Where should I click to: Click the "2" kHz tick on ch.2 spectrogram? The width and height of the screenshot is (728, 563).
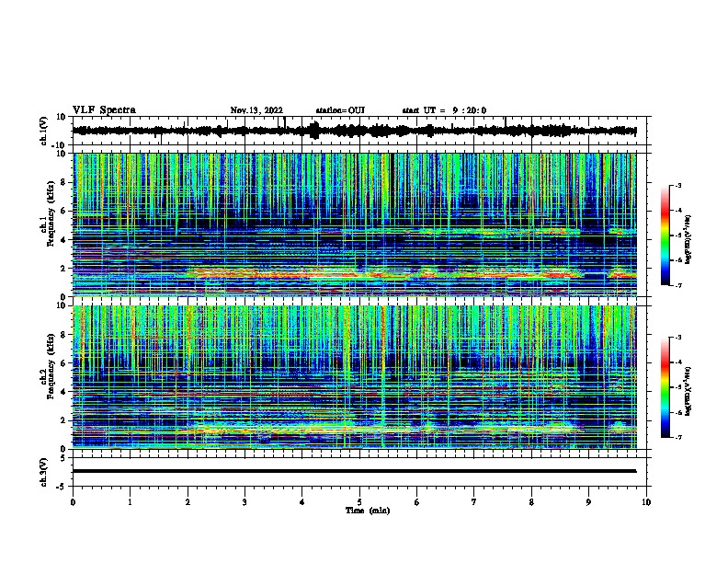63,420
